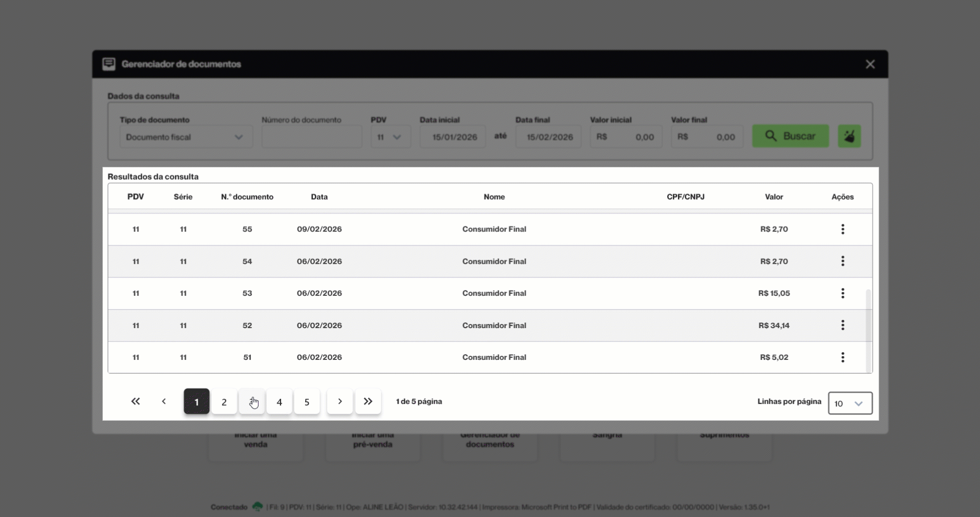
Task: Click the Número do documento field
Action: 312,137
